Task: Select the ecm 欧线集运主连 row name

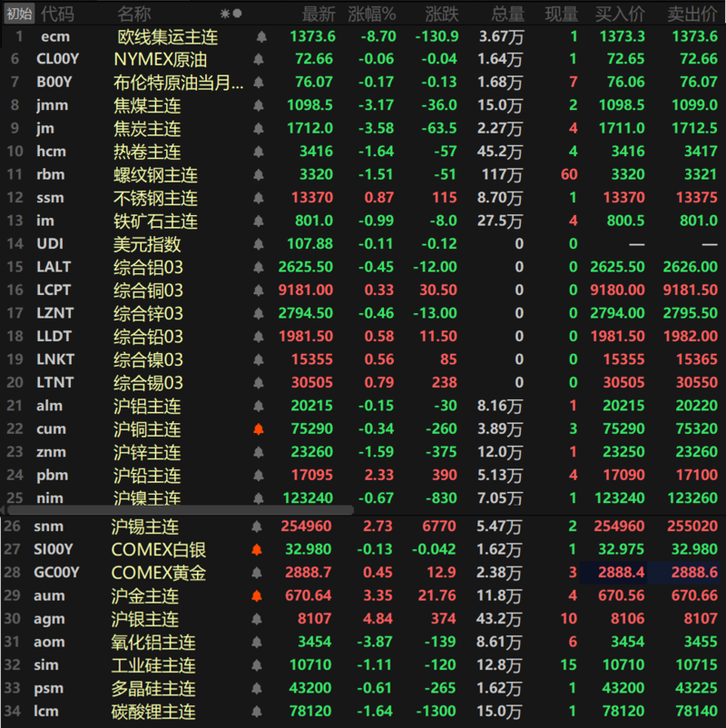Action: pyautogui.click(x=168, y=37)
